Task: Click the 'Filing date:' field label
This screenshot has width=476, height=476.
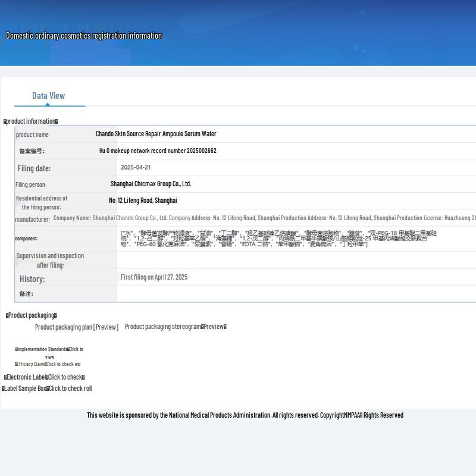Action: (34, 168)
